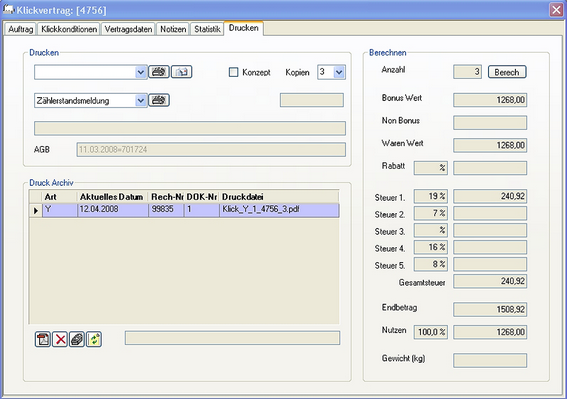
Task: Expand the empty document dropdown in Drucken
Action: (x=141, y=72)
